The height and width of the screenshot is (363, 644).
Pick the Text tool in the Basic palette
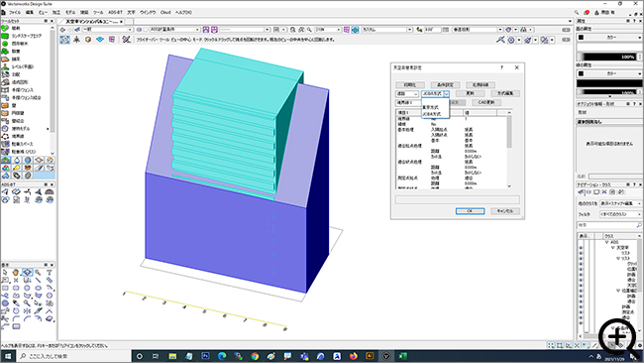pos(50,272)
